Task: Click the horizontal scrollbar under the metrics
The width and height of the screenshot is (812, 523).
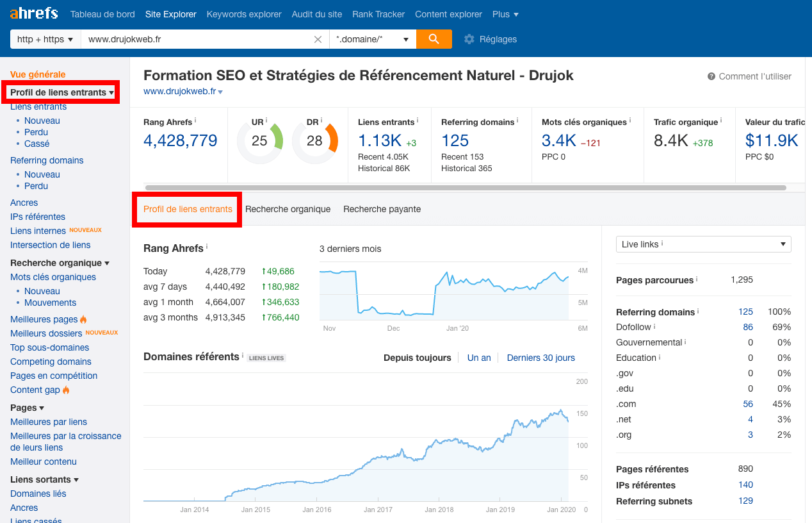Action: tap(466, 188)
